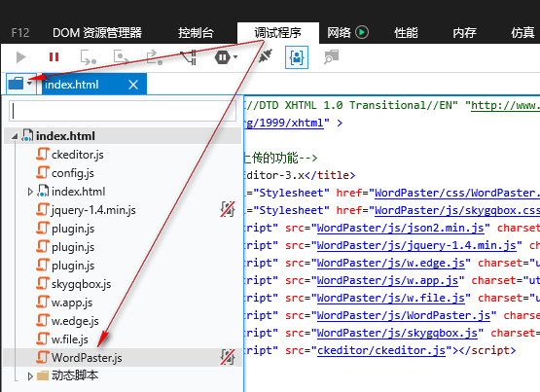Expand the 动态脚本 folder node
Viewport: 540px width, 392px height.
(x=30, y=376)
